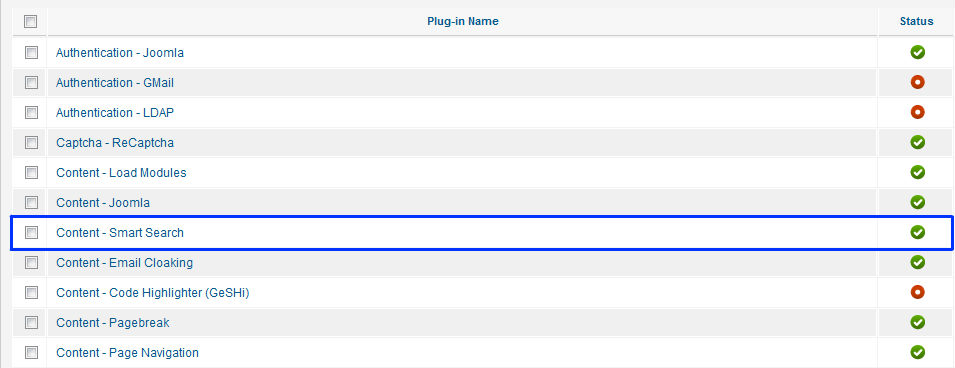Toggle Content - Load Modules status icon

[x=917, y=172]
